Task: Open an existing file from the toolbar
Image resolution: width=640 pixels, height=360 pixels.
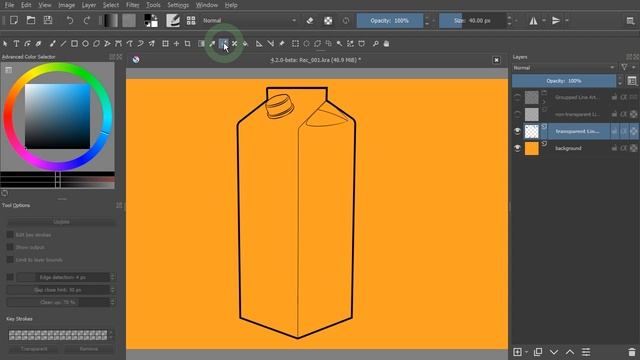Action: (31, 20)
